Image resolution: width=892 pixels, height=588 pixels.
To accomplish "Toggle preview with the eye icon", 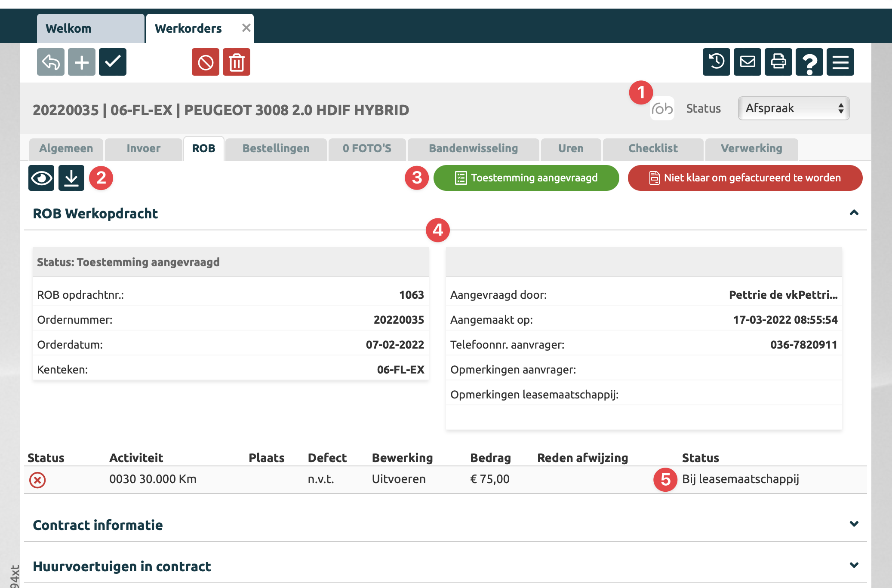I will click(41, 178).
